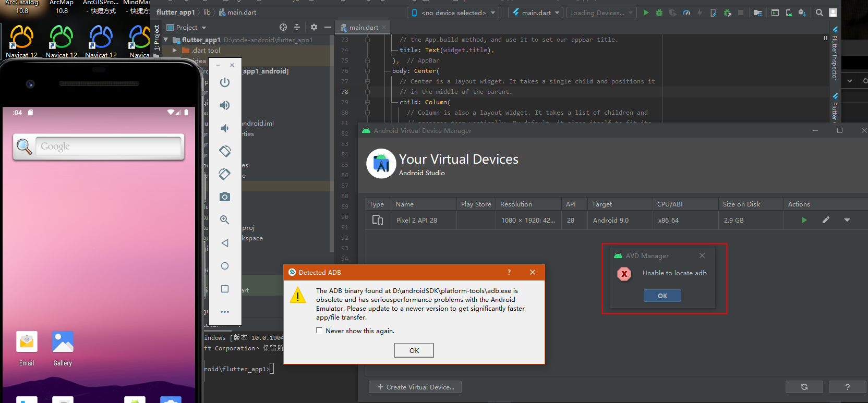Viewport: 868px width, 403px height.
Task: Click the Search Everywhere magnifier icon
Action: pos(819,13)
